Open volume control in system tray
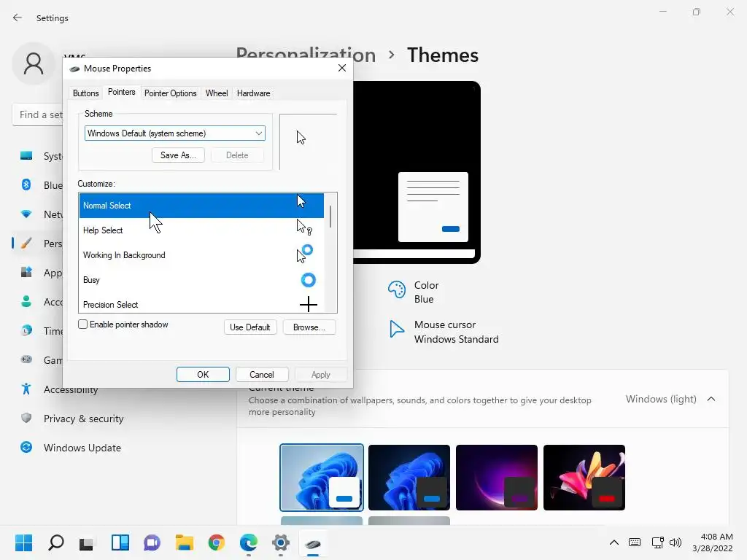This screenshot has height=560, width=747. 676,542
